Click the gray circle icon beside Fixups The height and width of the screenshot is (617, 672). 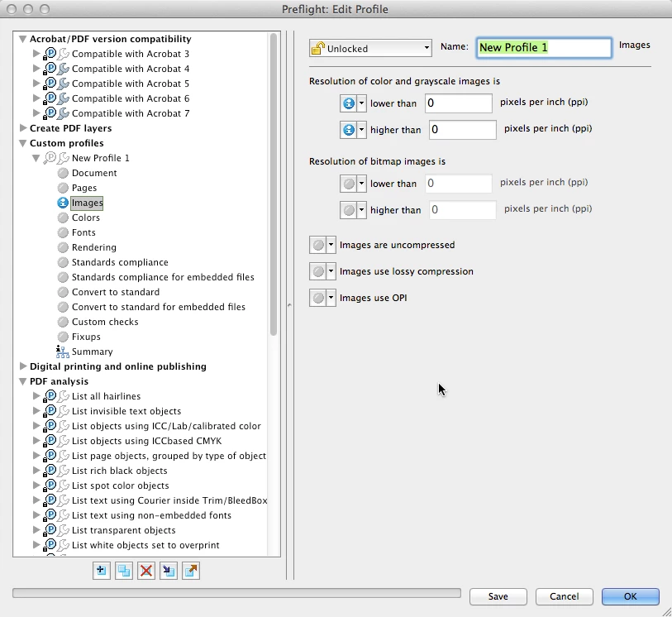pyautogui.click(x=63, y=337)
